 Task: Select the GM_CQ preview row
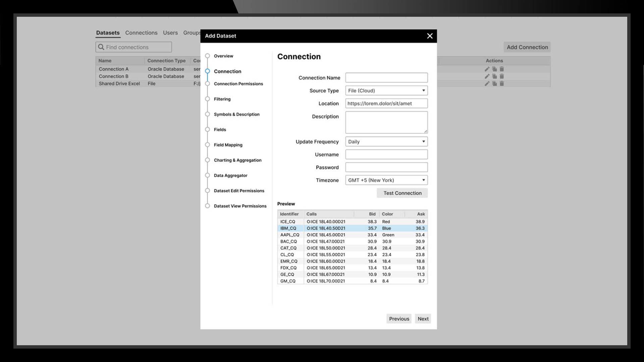tap(353, 281)
